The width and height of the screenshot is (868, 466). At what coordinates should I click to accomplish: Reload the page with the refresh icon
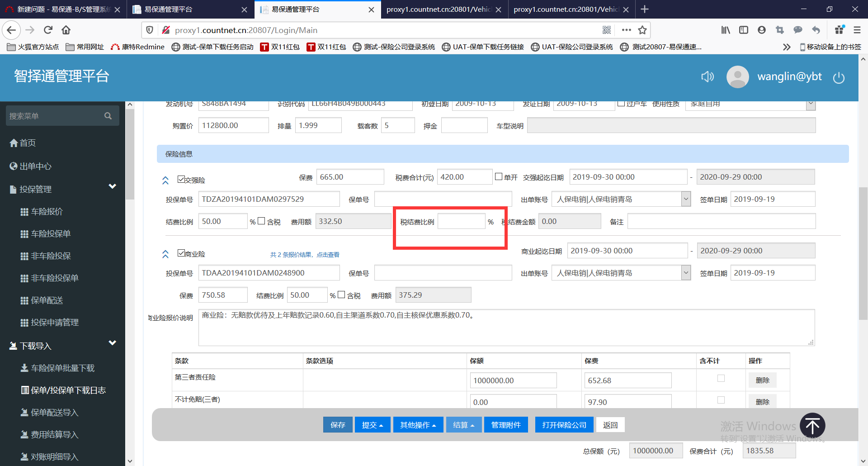pos(48,30)
